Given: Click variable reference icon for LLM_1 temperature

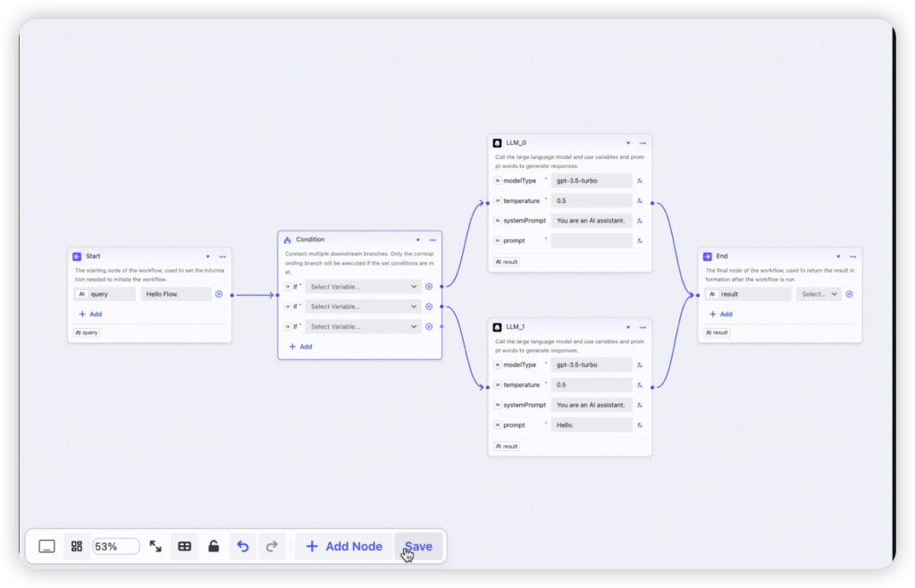Looking at the screenshot, I should 640,385.
